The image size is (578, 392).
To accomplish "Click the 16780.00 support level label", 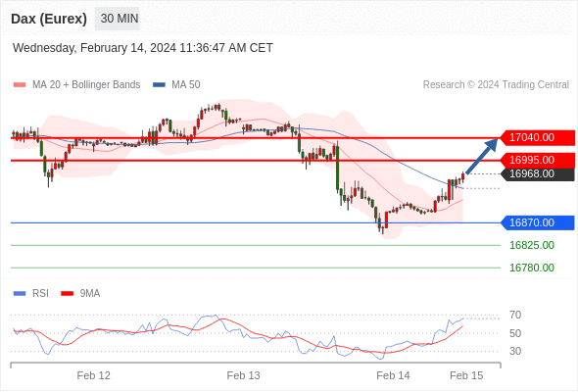I will [532, 268].
